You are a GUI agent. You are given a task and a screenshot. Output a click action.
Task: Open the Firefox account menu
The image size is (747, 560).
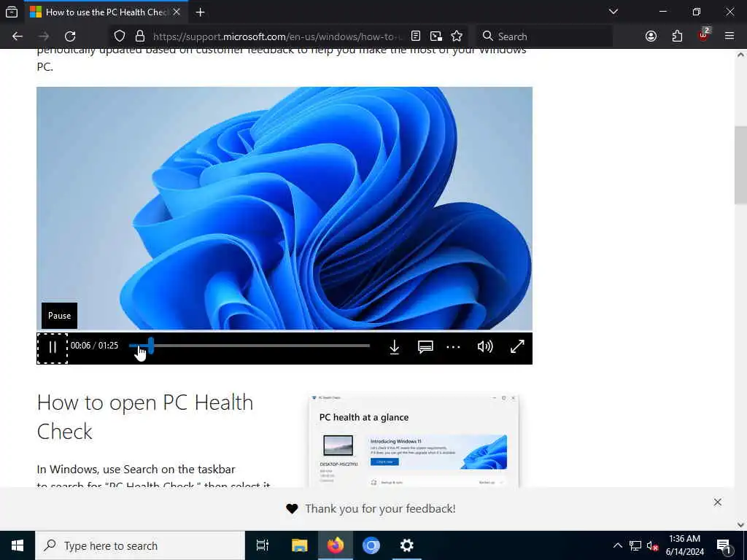651,36
